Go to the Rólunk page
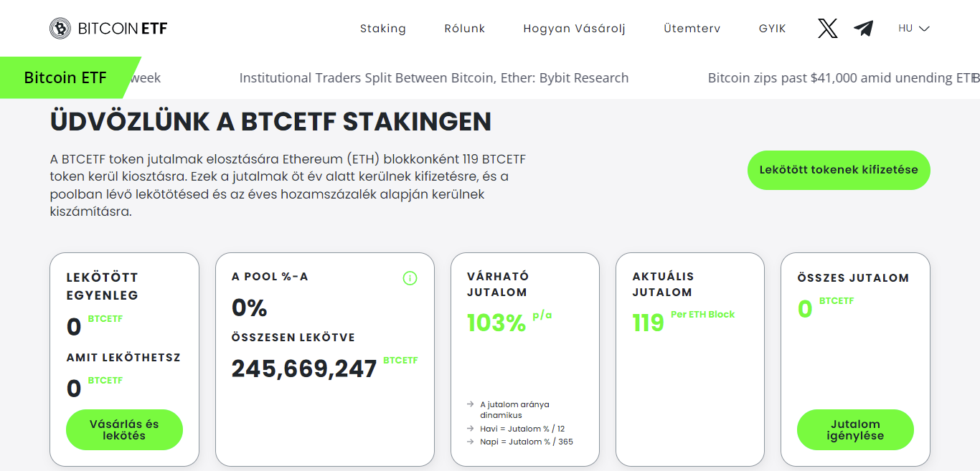Screen dimensions: 980x471 point(465,29)
